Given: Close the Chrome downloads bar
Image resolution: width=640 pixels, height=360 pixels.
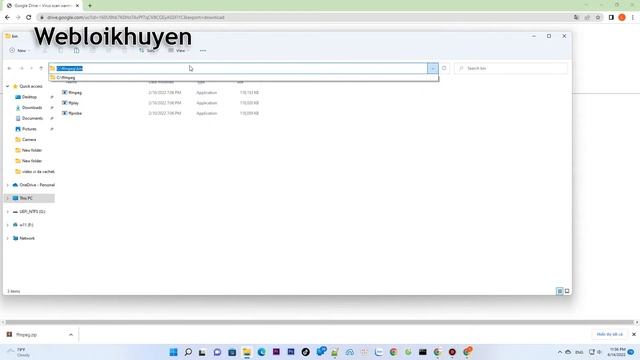Looking at the screenshot, I should (634, 334).
